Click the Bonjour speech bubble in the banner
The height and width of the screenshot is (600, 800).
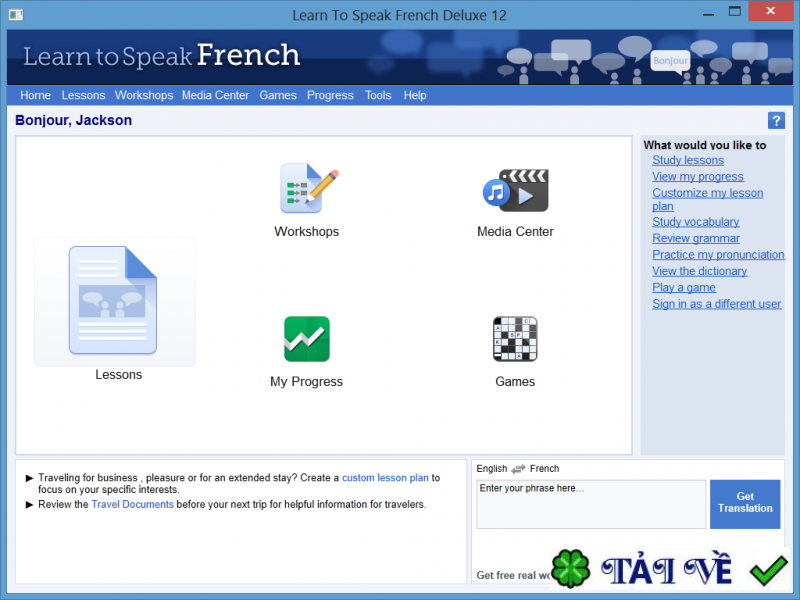tap(670, 60)
